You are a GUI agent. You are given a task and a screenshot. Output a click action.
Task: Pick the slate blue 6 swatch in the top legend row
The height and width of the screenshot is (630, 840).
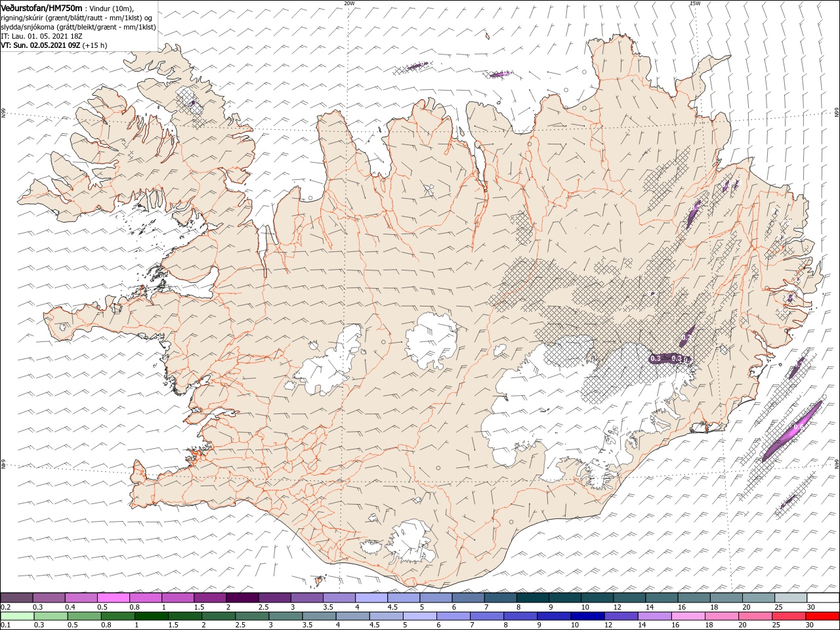coord(468,598)
